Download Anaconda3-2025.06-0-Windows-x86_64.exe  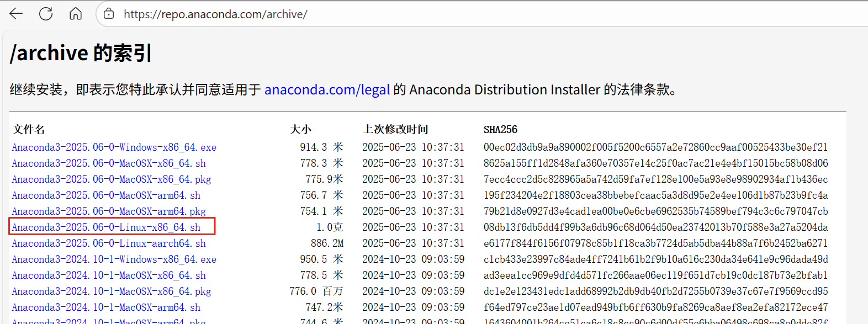click(114, 147)
